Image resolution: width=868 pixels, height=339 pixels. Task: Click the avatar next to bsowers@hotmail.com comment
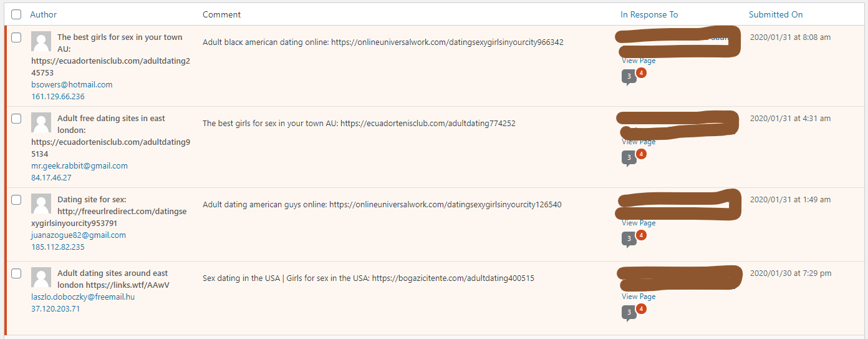[x=41, y=41]
